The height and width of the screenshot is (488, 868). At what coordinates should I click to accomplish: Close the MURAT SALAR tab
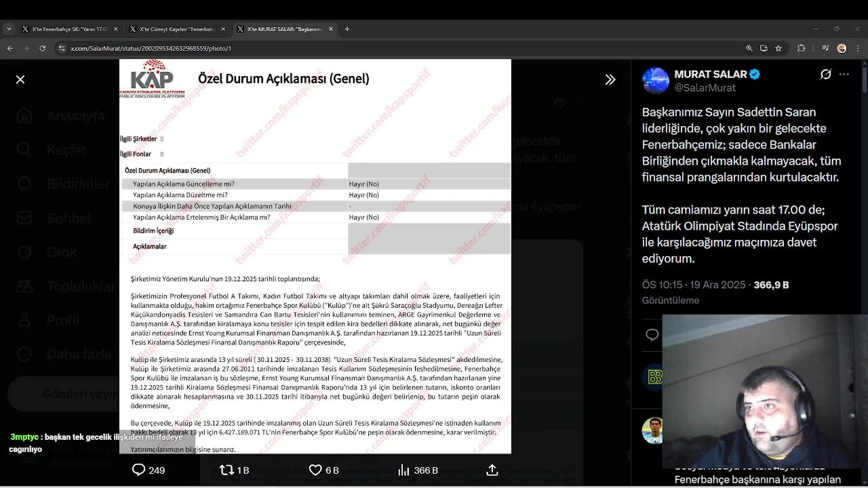pos(331,29)
